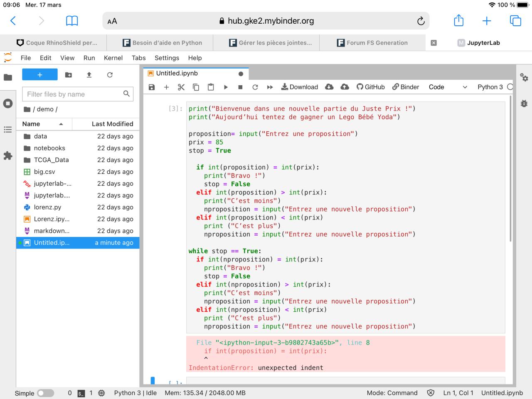Click the blue new launcher button
Viewport: 532px width, 399px height.
tap(40, 75)
